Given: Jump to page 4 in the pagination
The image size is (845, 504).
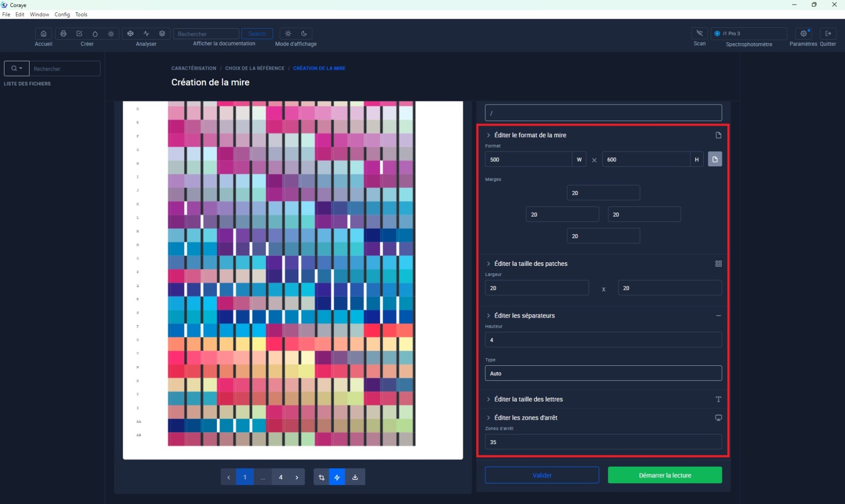Looking at the screenshot, I should [x=281, y=477].
